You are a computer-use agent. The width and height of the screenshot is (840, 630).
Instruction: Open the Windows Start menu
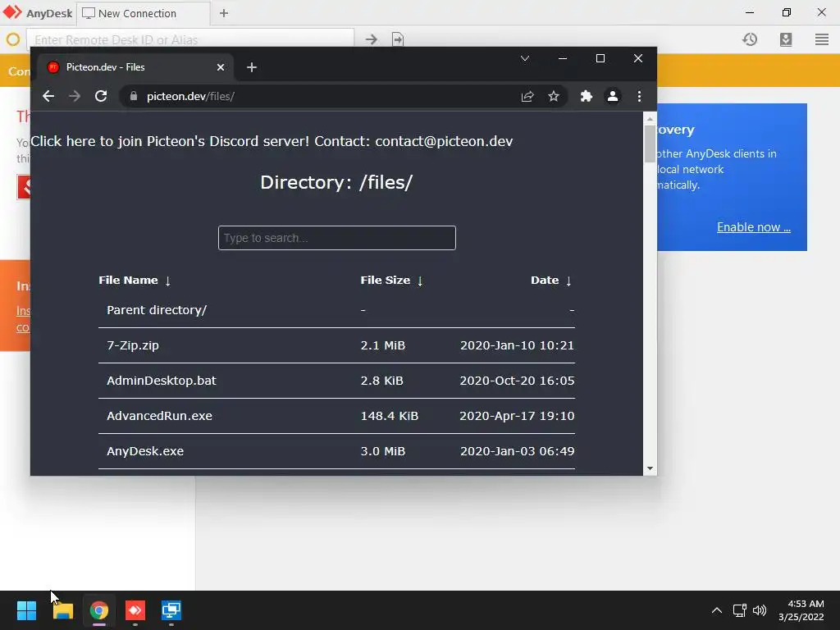(26, 610)
